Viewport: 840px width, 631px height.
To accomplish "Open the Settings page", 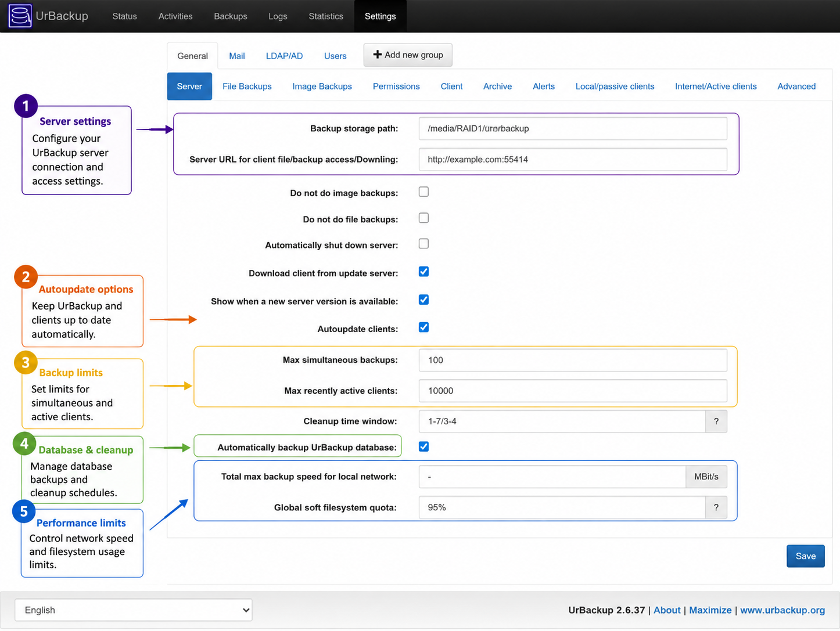I will point(380,16).
